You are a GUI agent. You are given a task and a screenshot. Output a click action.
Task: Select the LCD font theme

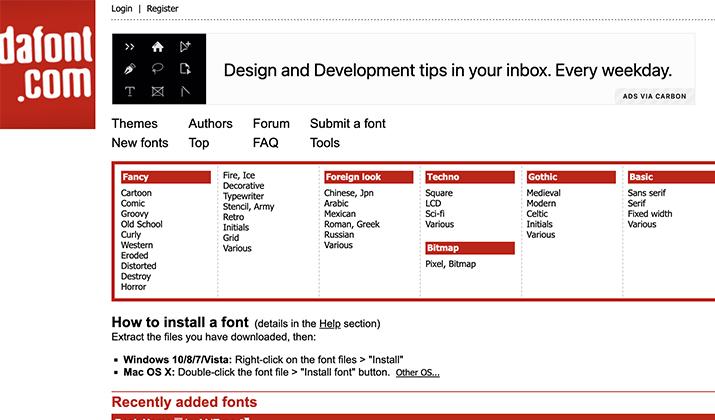tap(433, 203)
